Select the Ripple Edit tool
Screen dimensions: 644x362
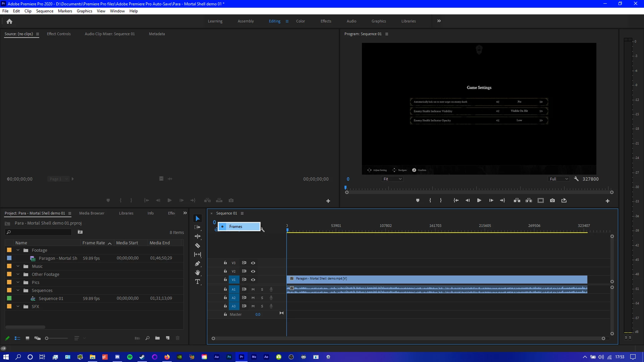point(198,236)
